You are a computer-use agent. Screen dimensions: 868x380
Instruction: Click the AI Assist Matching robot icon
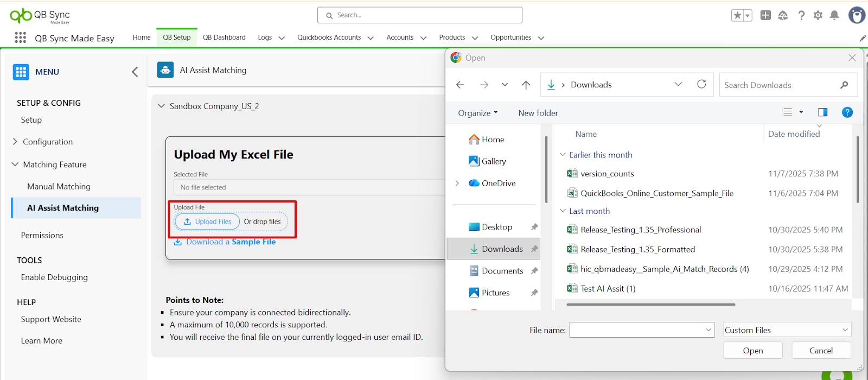coord(165,70)
